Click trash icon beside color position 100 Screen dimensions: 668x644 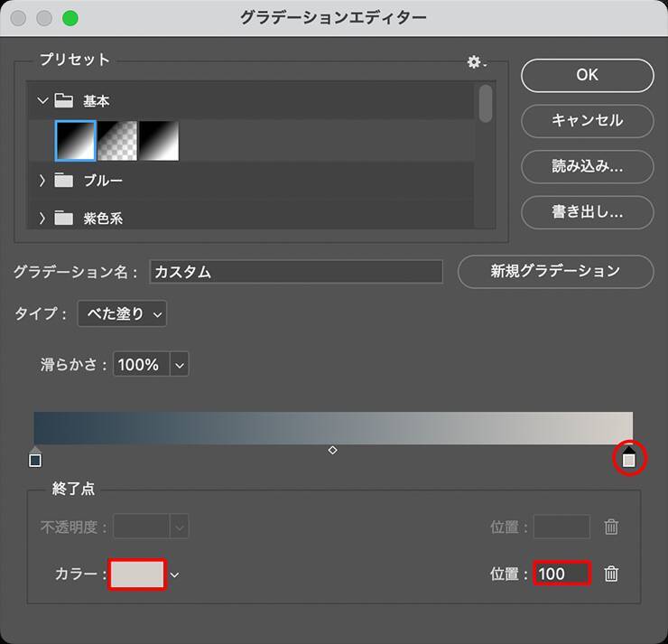click(x=611, y=574)
